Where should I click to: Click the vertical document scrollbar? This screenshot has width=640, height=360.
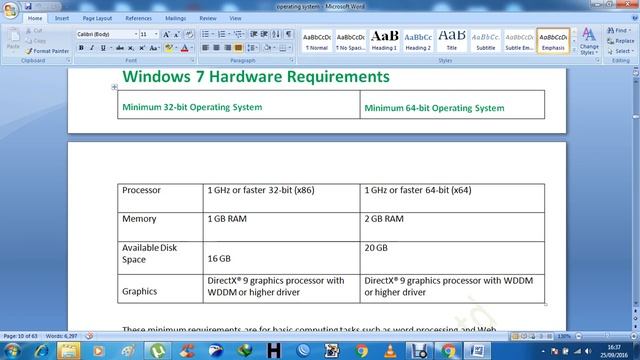click(636, 192)
